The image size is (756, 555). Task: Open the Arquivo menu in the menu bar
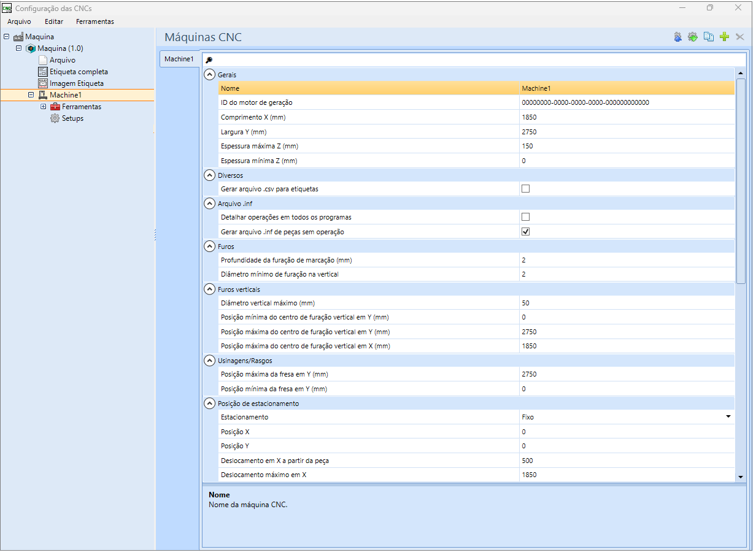[19, 21]
